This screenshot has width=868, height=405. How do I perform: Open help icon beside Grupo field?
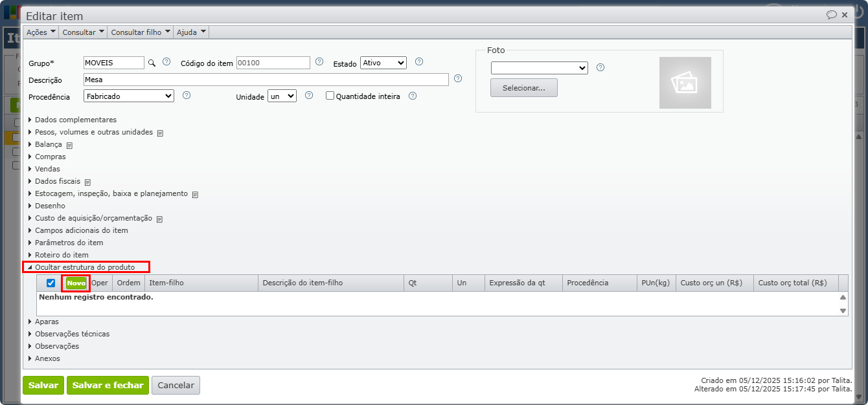(x=166, y=62)
